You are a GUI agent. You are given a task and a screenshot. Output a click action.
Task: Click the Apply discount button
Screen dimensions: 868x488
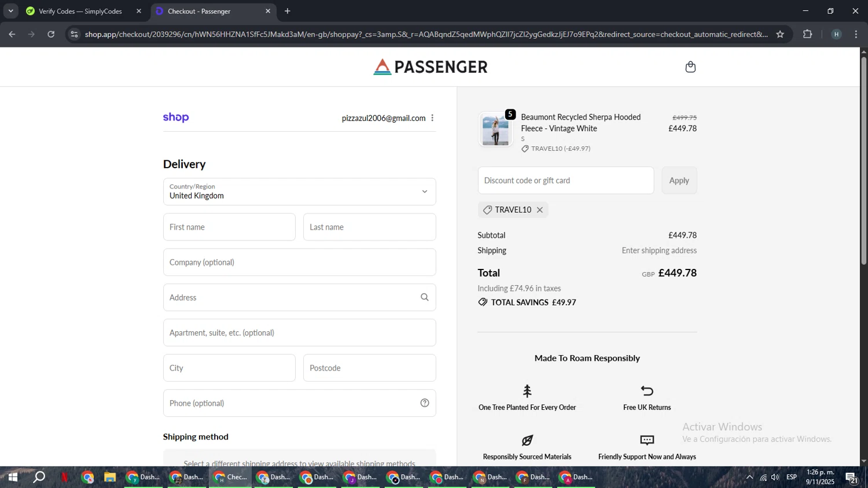click(x=679, y=180)
